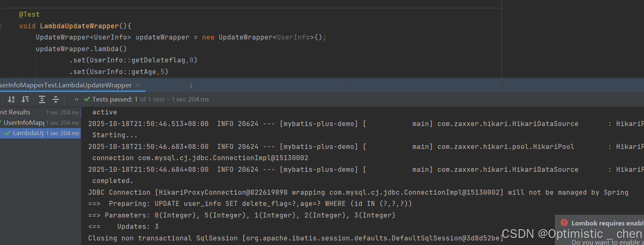Click the Parameters log line
This screenshot has width=644, height=245.
click(x=242, y=215)
